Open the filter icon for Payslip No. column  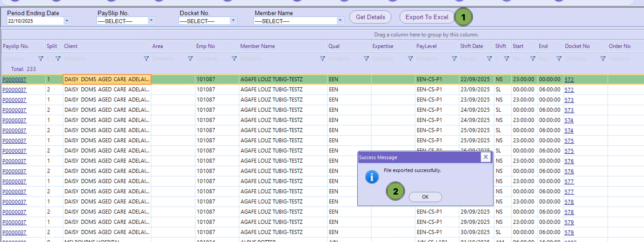coord(41,59)
